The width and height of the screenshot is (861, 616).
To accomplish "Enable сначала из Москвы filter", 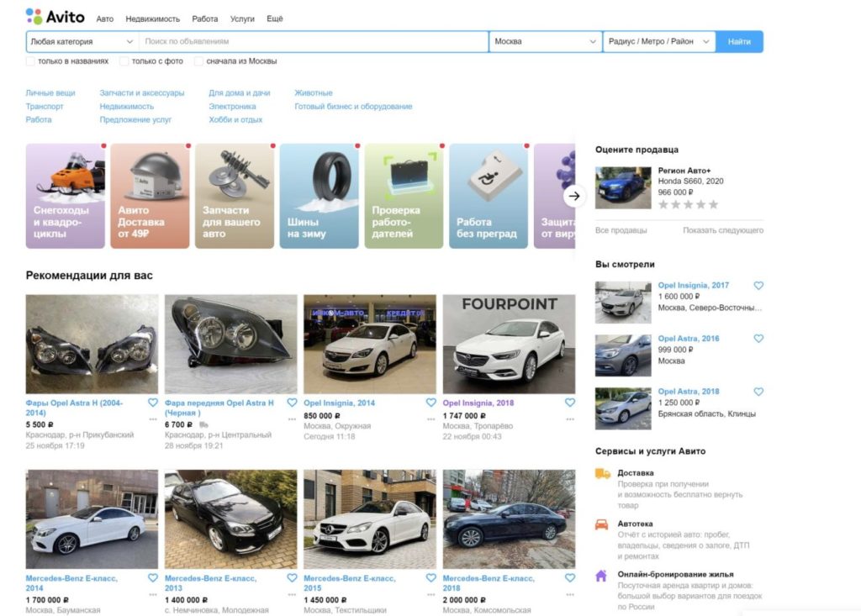I will tap(197, 61).
